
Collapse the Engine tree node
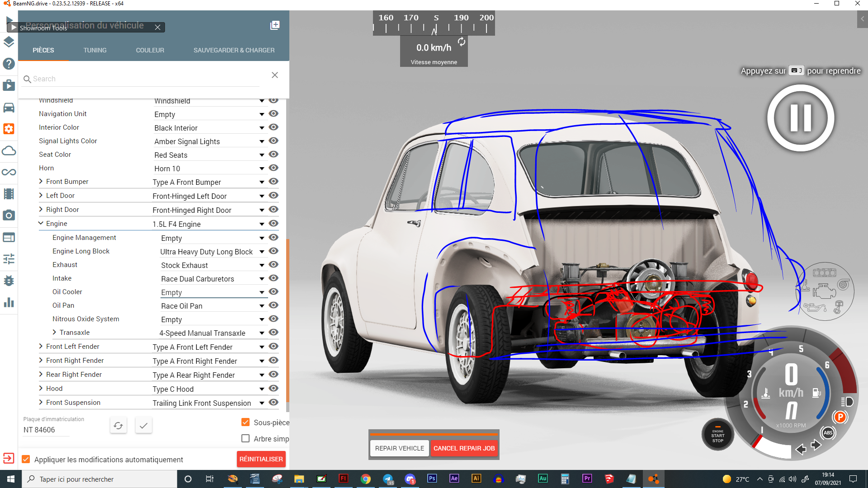click(41, 224)
